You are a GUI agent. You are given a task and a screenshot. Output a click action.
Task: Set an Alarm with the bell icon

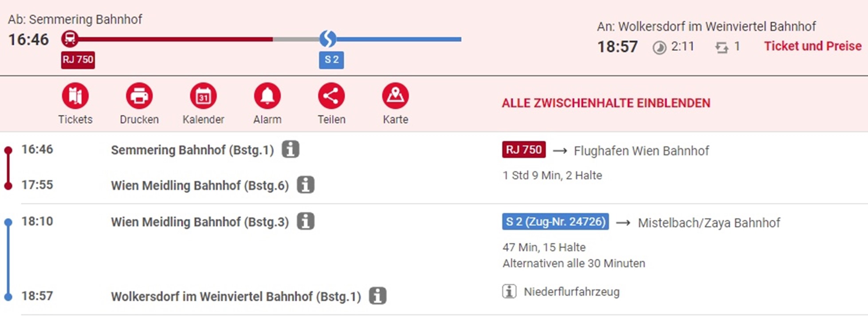pos(267,96)
